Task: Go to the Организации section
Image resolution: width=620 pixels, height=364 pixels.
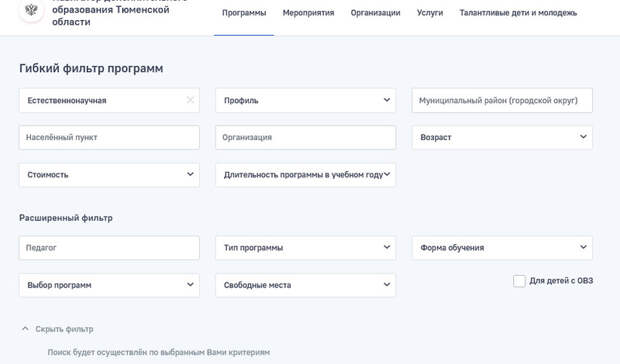Action: point(375,13)
